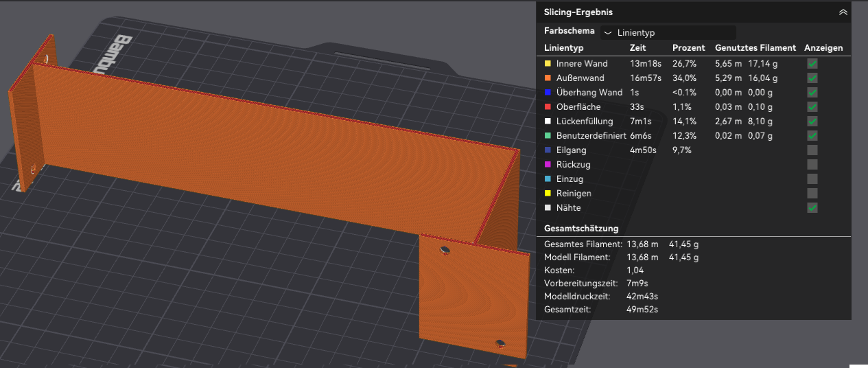This screenshot has height=368, width=868.
Task: Click the Gesamtzeit value 49m52s
Action: [x=642, y=310]
